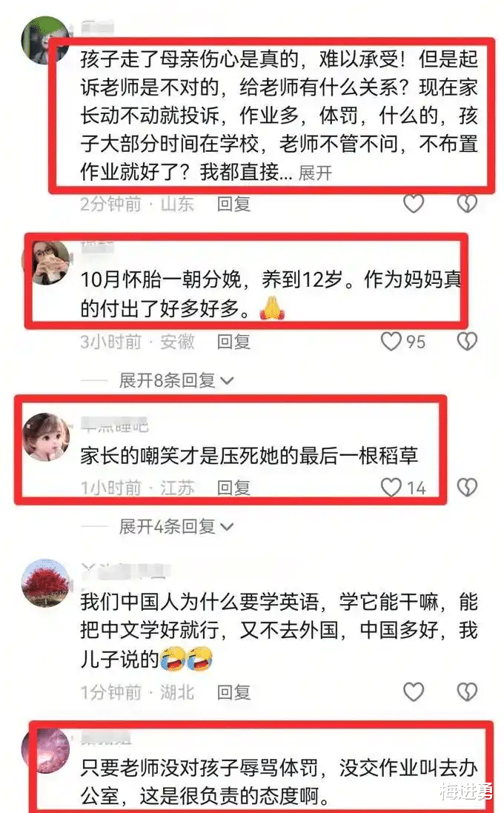Open the first commenter's green avatar
The image size is (504, 813).
pos(46,41)
